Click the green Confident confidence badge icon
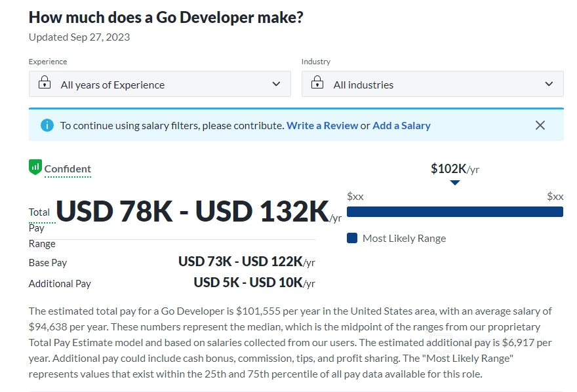Image resolution: width=577 pixels, height=392 pixels. pyautogui.click(x=35, y=167)
